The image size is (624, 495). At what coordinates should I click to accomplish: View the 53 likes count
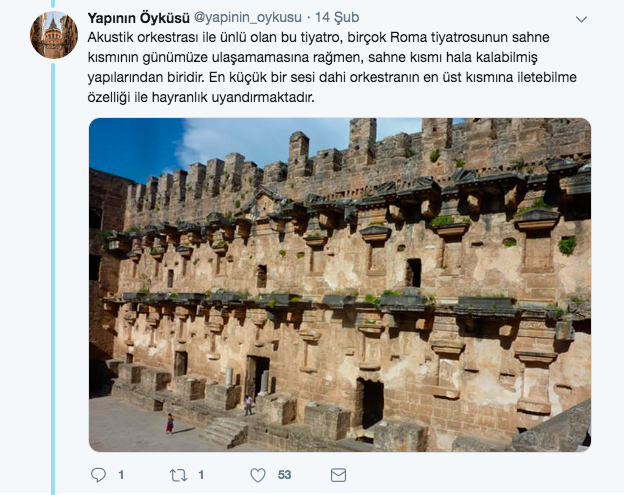click(x=284, y=475)
